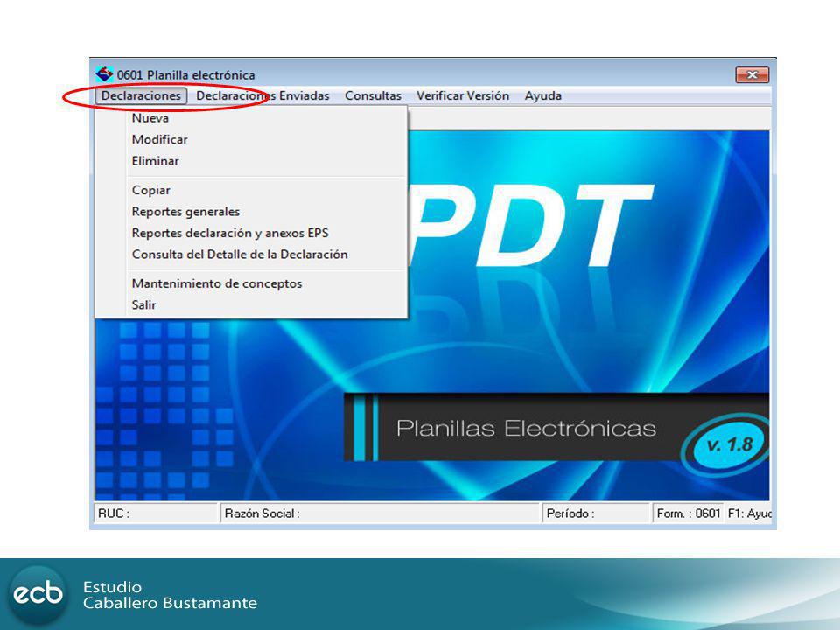Screen dimensions: 840x630
Task: Open the Verificar Versión menu
Action: (x=463, y=96)
